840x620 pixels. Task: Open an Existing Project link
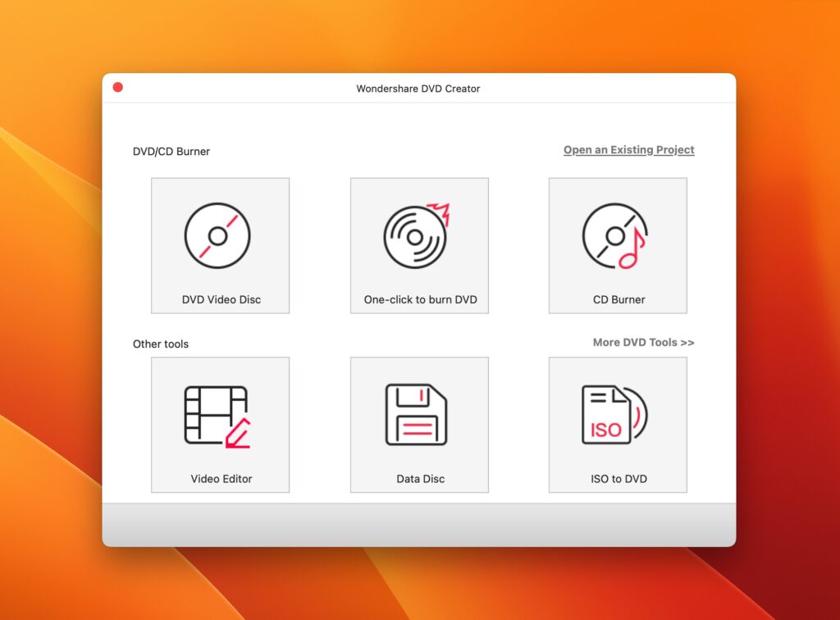click(628, 149)
